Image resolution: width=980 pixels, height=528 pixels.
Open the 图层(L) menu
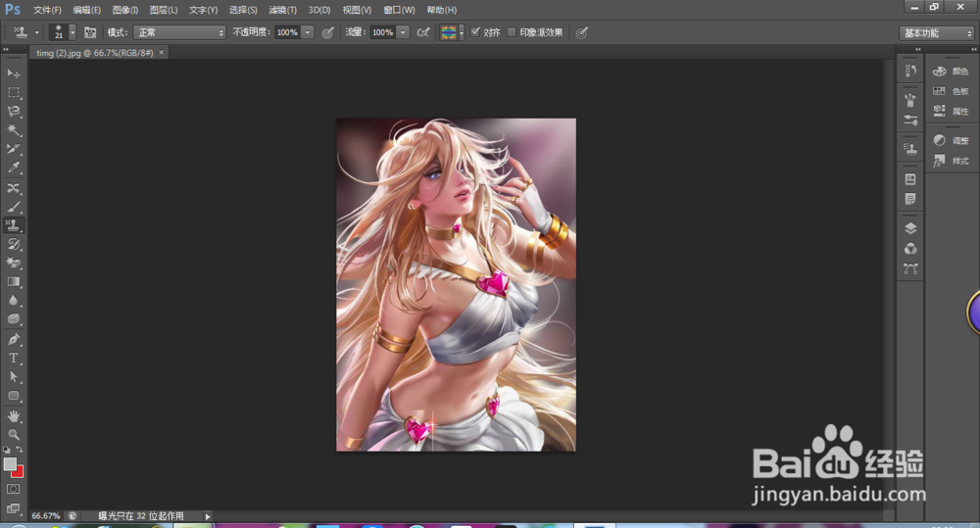click(164, 10)
